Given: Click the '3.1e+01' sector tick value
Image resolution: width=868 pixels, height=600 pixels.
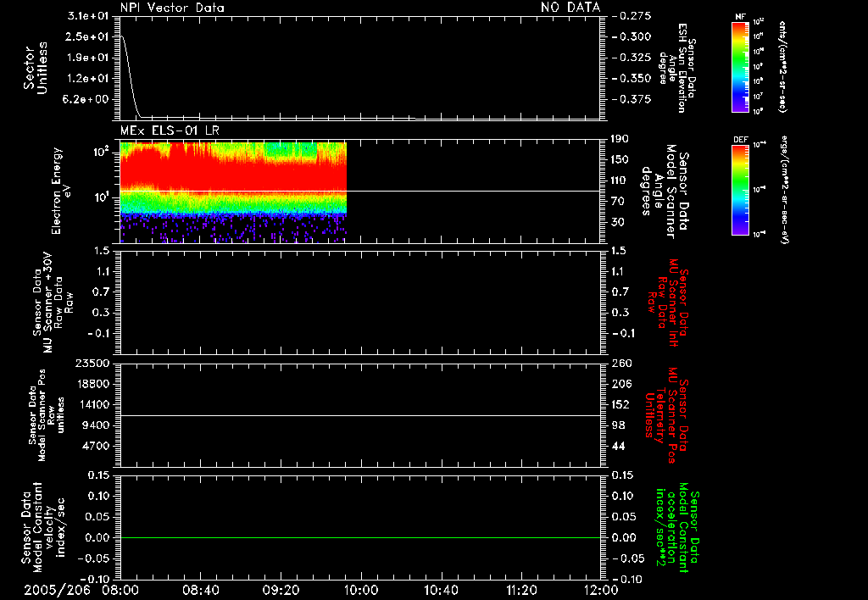Looking at the screenshot, I should pos(87,15).
